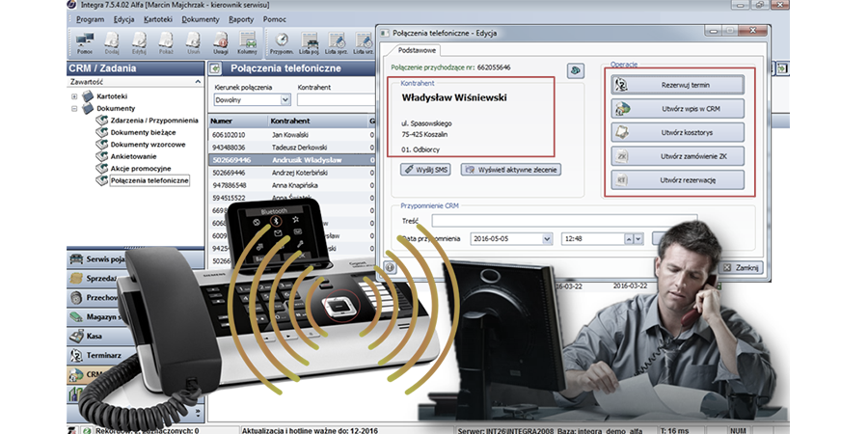Open the Dokumenty menu
Screen dimensions: 868x434
(201, 19)
